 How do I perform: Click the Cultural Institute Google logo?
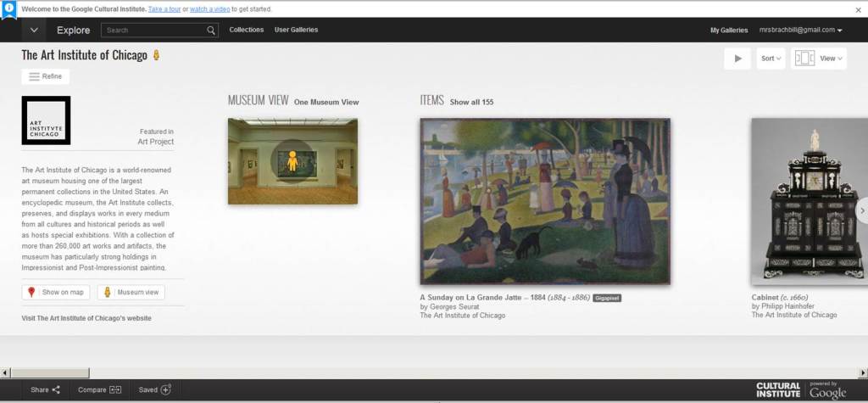[x=801, y=389]
